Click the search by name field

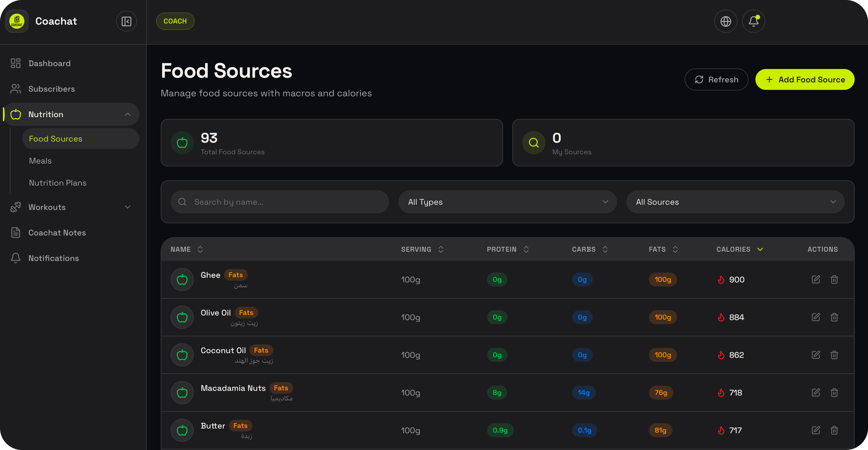coord(279,202)
